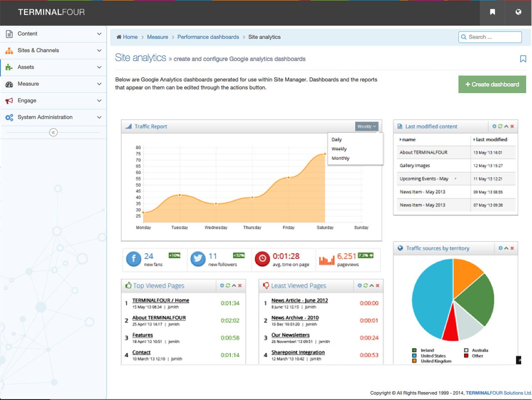Click the Traffic Report chart icon
The image size is (532, 400).
point(128,126)
